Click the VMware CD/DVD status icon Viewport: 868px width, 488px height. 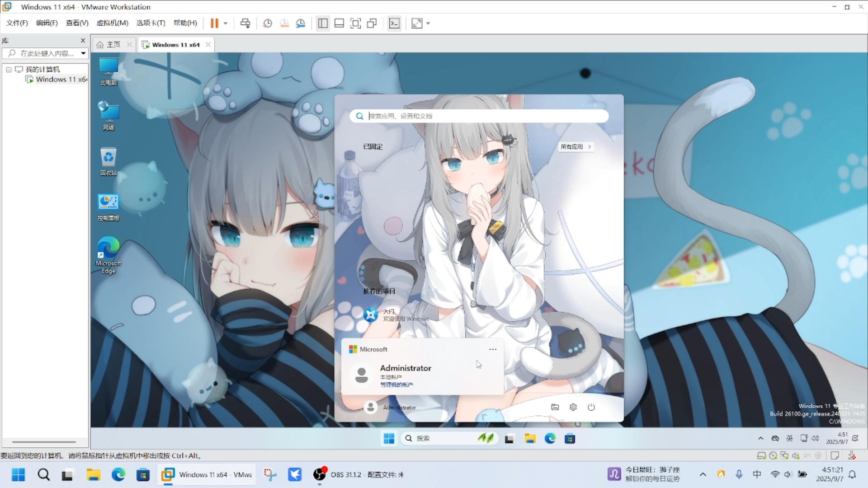coord(773,455)
